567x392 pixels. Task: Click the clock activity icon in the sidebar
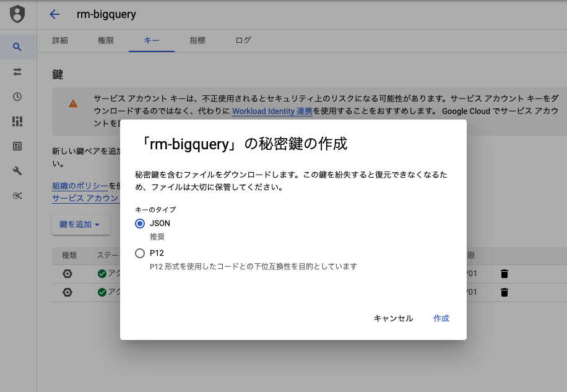pyautogui.click(x=17, y=97)
